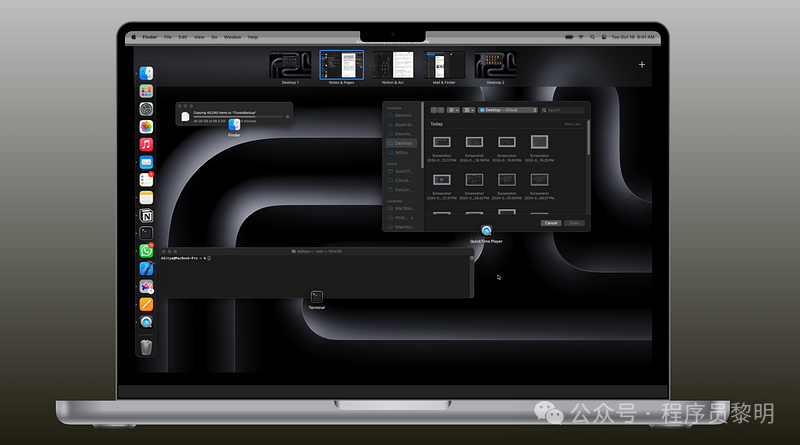Click the Apple logo in menu bar

coord(134,37)
